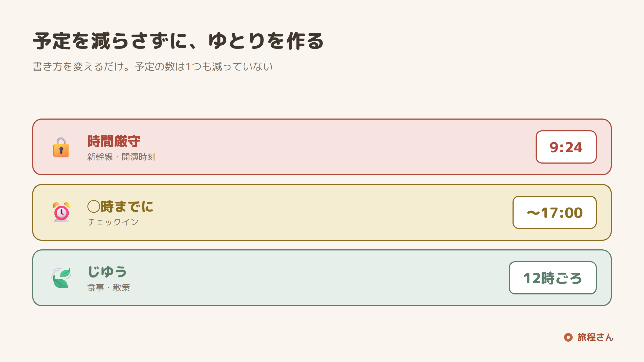Viewport: 644px width, 362px height.
Task: Click the 時間厳守 heading
Action: [114, 141]
